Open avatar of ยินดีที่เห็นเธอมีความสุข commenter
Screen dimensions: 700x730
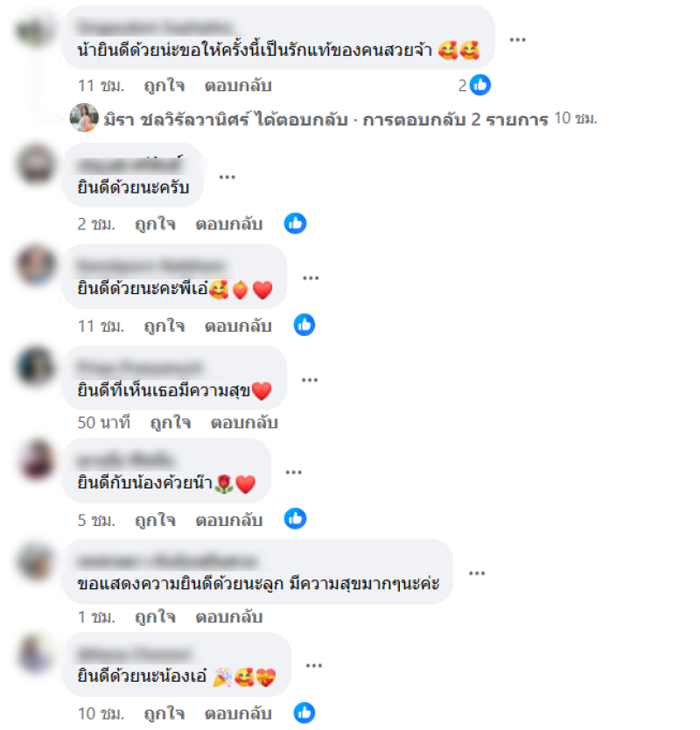click(36, 366)
